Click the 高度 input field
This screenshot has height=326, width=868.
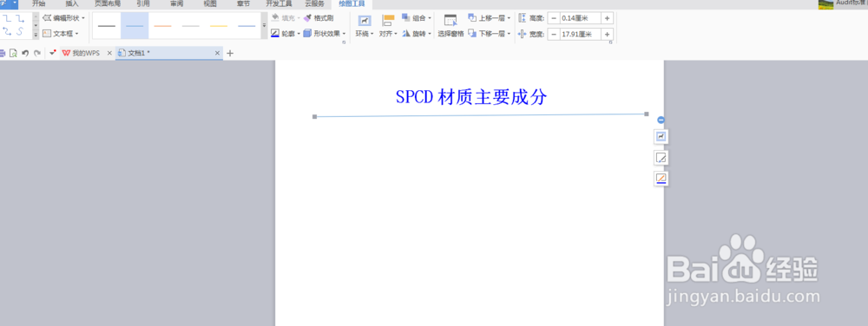580,18
